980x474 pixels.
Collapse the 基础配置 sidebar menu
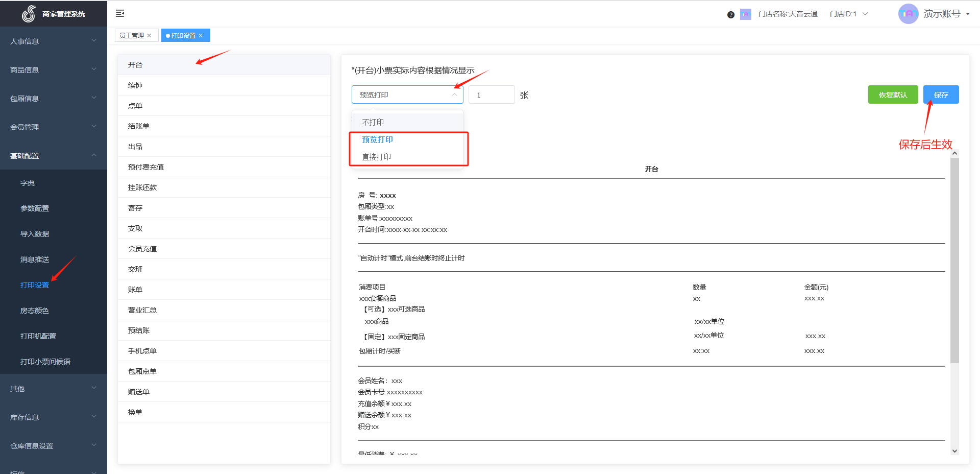pyautogui.click(x=54, y=155)
